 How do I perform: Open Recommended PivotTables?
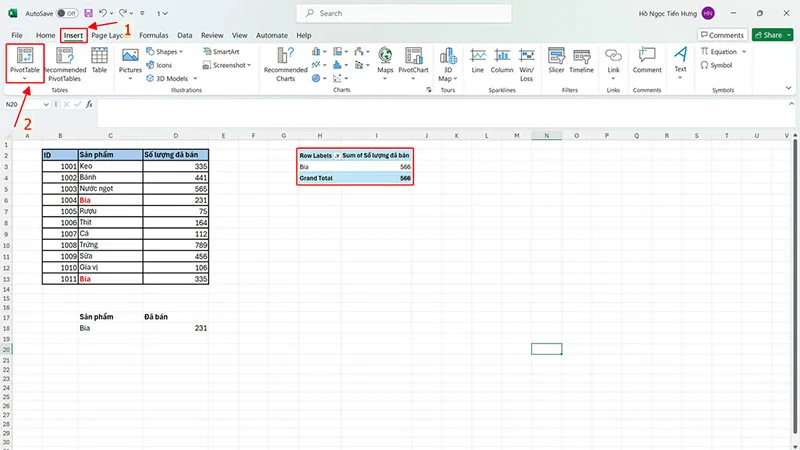(x=64, y=64)
